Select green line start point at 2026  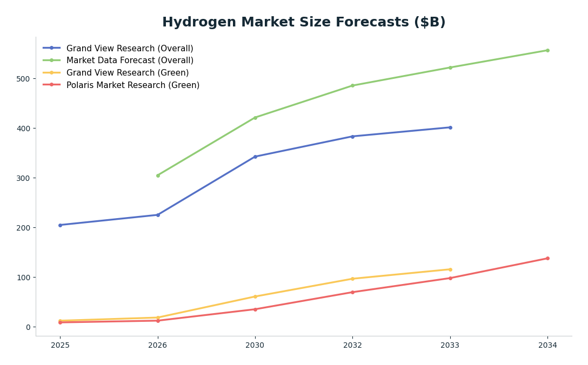158,175
